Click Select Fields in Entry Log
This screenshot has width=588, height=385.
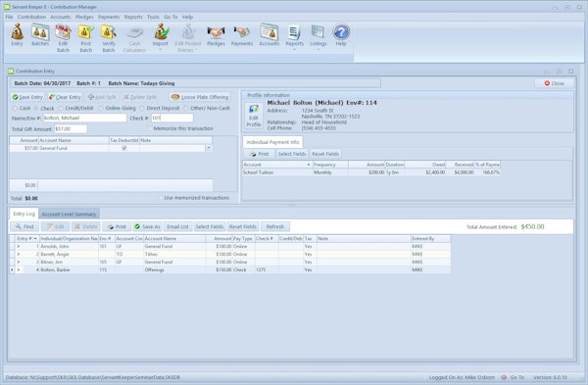(210, 226)
